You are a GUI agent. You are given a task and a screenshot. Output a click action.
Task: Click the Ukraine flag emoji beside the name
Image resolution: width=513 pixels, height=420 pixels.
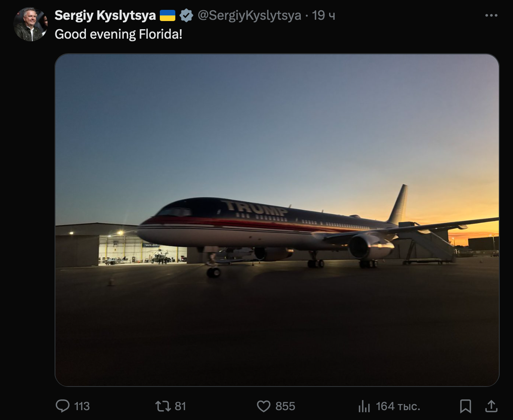click(x=168, y=16)
